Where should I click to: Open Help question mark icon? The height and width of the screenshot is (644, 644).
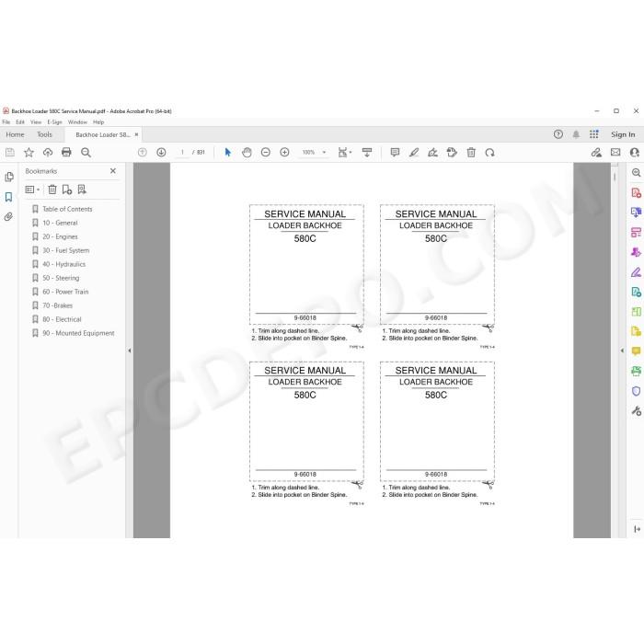coord(558,134)
